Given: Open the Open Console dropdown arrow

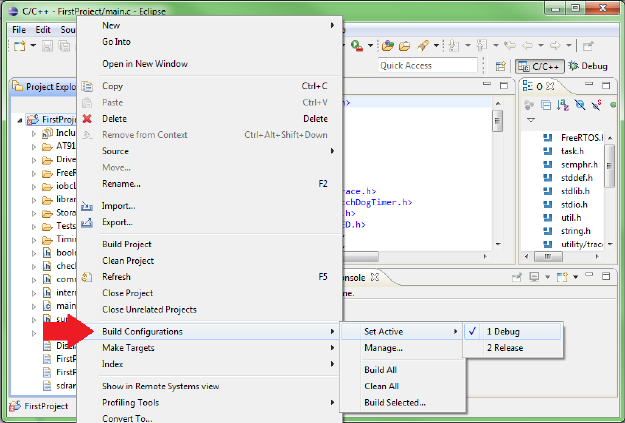Looking at the screenshot, I should [x=576, y=277].
